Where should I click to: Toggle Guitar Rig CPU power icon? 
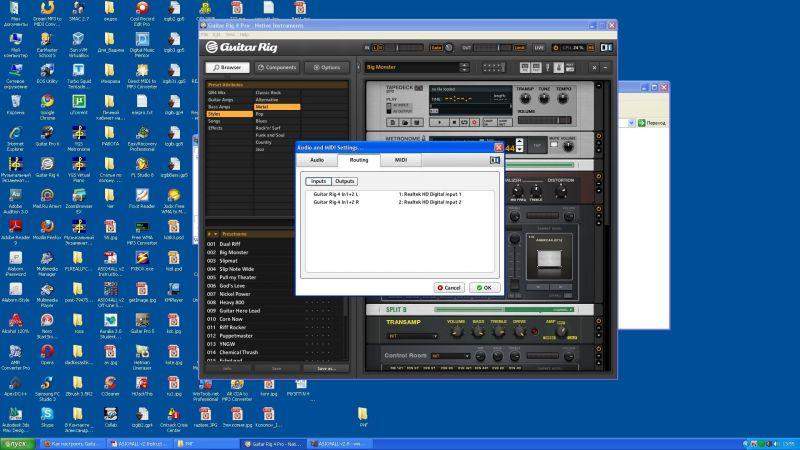[556, 47]
